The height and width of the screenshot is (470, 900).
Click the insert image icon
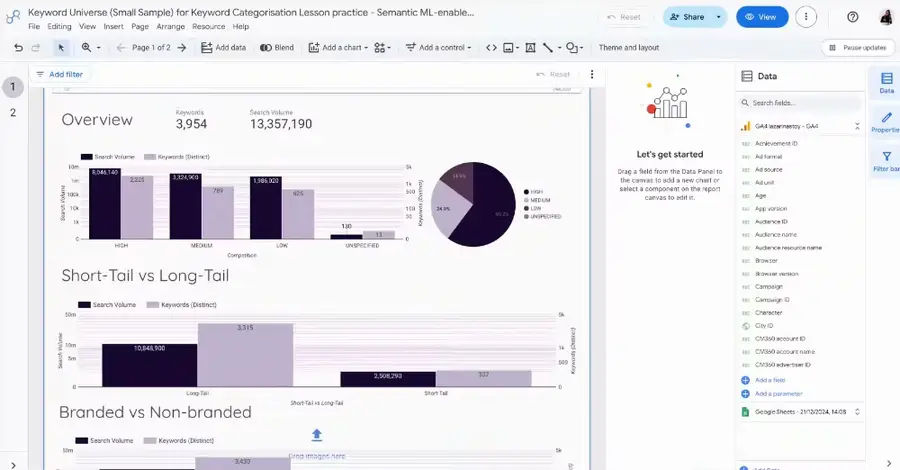[x=508, y=48]
